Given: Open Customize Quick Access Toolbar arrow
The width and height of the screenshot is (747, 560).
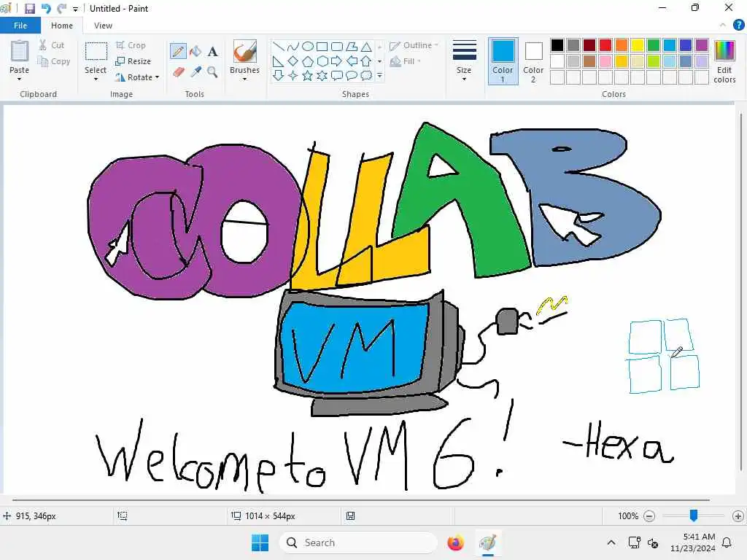Looking at the screenshot, I should (x=75, y=9).
